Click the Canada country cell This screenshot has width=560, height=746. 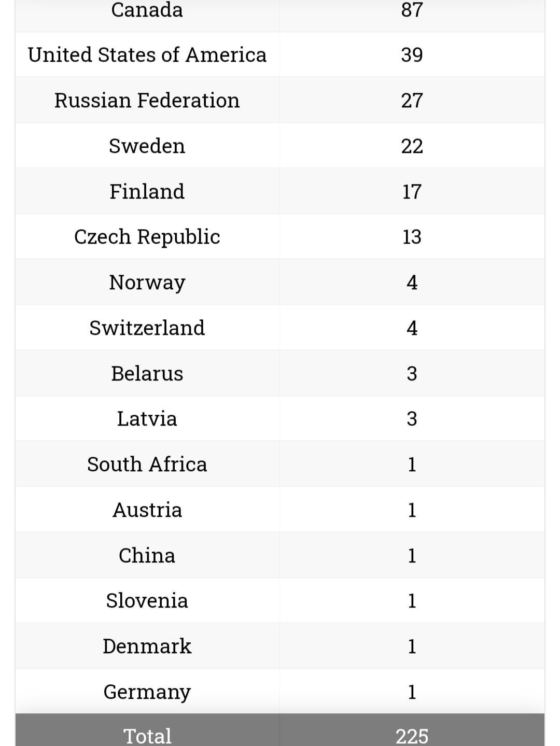147,10
